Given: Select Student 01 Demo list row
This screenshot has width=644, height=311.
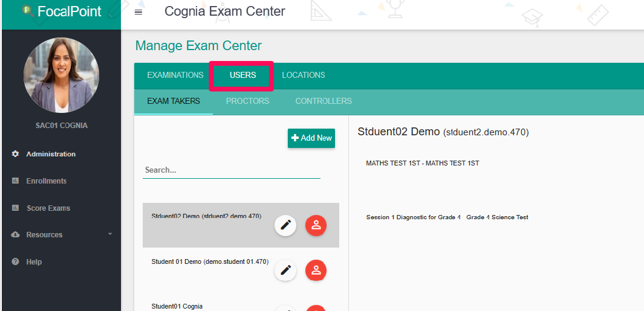Looking at the screenshot, I should click(x=241, y=270).
